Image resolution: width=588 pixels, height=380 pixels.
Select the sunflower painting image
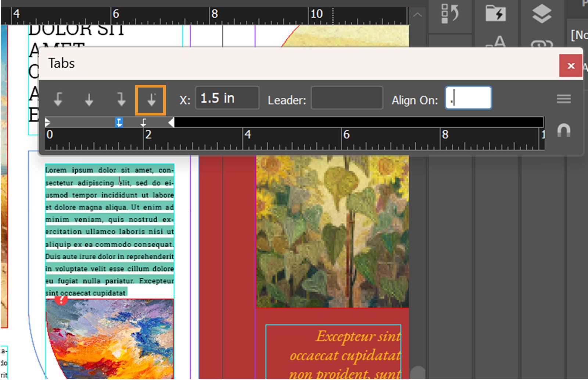(332, 231)
